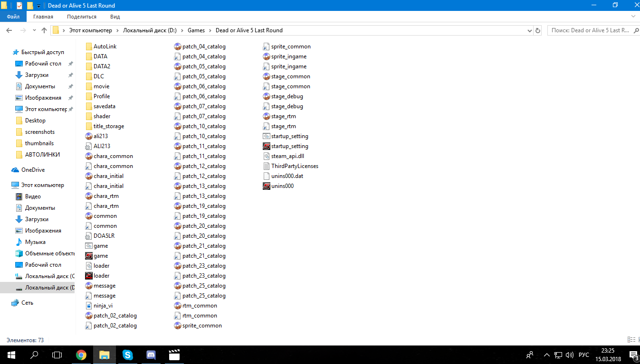Image resolution: width=640 pixels, height=364 pixels.
Task: Select Объемные объекты in the navigation pane
Action: 49,253
